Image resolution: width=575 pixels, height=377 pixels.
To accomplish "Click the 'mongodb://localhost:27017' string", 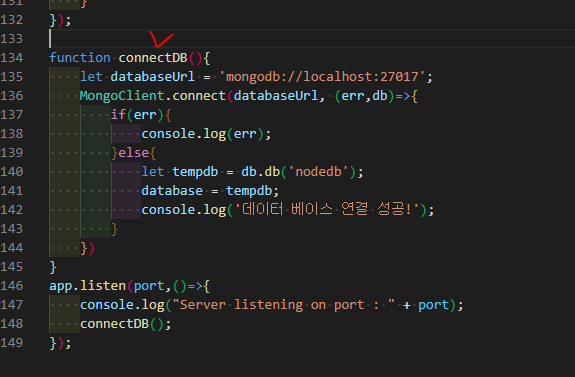I will pyautogui.click(x=322, y=77).
